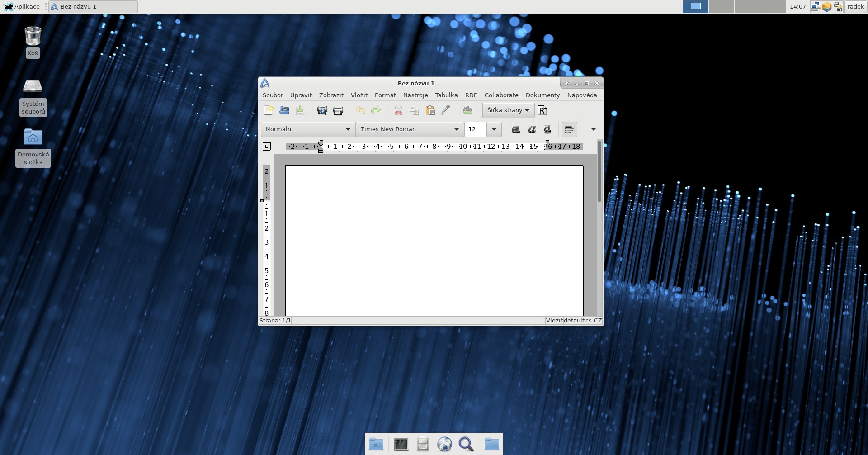Click the document's vertical scrollbar
This screenshot has width=868, height=455.
pyautogui.click(x=599, y=172)
